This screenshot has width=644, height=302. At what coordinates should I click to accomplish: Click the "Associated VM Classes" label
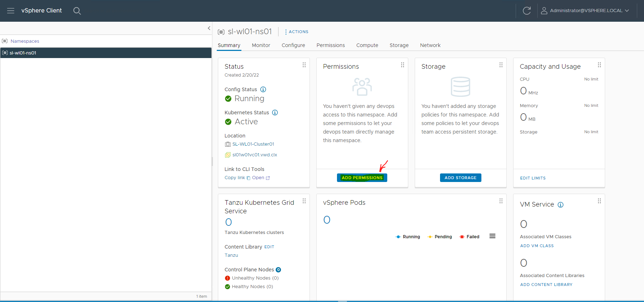546,237
